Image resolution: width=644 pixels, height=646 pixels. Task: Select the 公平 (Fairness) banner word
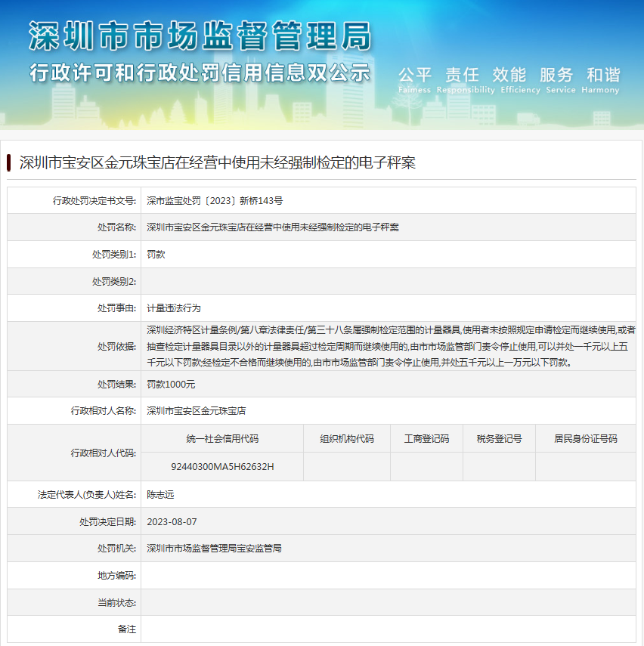coord(416,75)
